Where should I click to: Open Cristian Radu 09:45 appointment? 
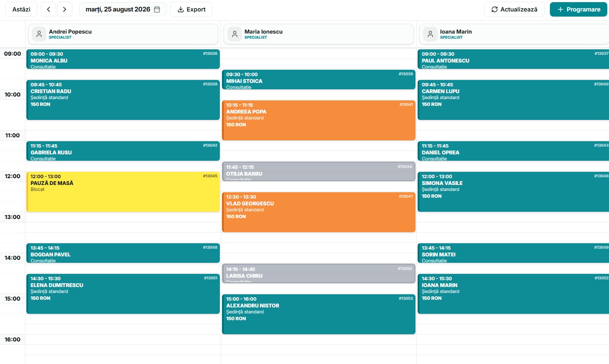coord(123,100)
